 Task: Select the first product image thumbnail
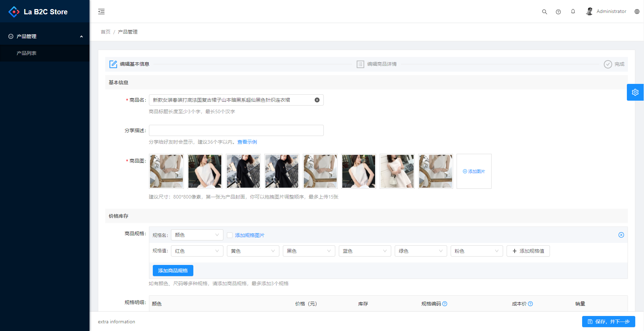point(166,171)
